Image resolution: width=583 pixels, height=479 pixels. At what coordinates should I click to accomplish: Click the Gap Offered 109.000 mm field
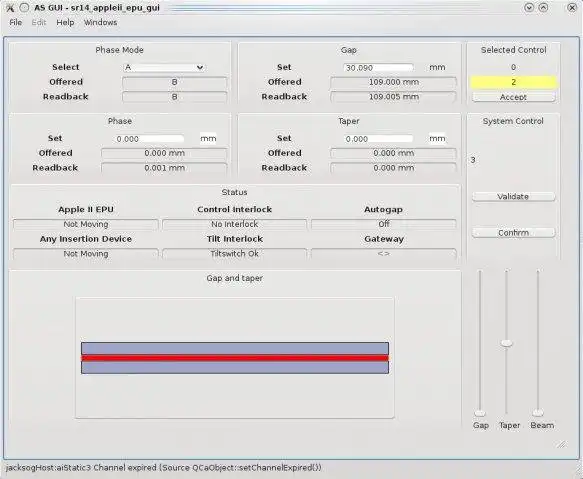(x=393, y=82)
